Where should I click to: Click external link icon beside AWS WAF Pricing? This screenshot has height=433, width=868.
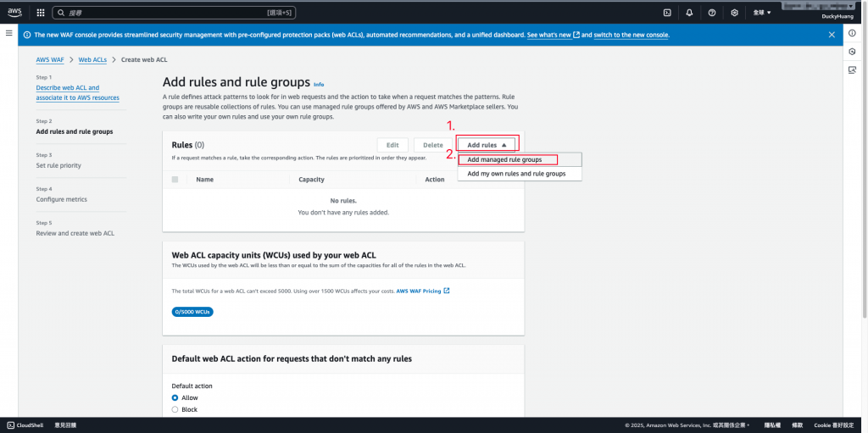446,290
